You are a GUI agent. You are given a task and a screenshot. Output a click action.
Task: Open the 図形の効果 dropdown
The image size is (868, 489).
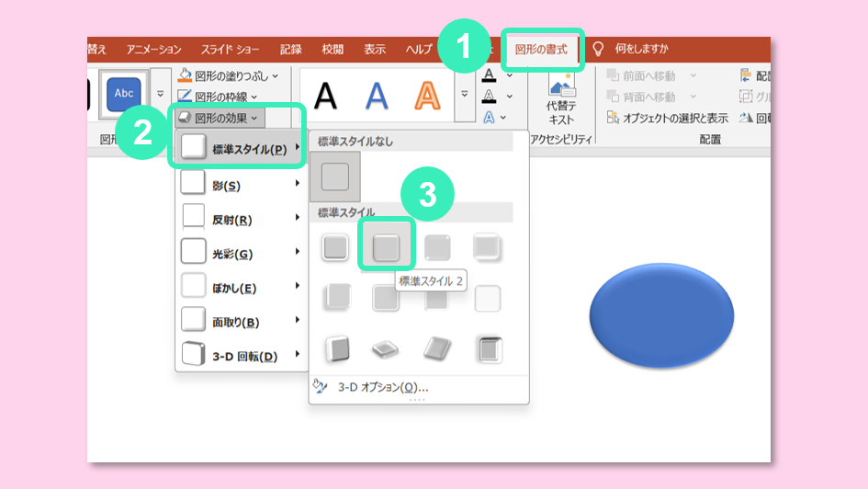pyautogui.click(x=220, y=118)
